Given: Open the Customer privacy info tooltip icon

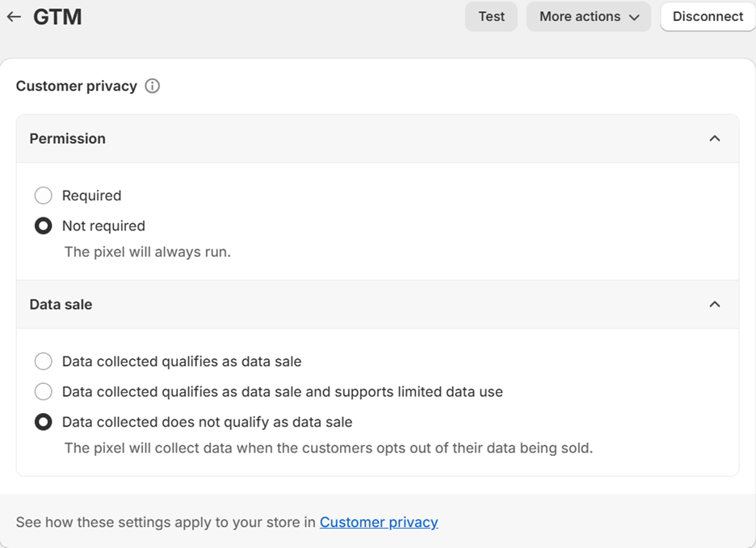Looking at the screenshot, I should (153, 86).
